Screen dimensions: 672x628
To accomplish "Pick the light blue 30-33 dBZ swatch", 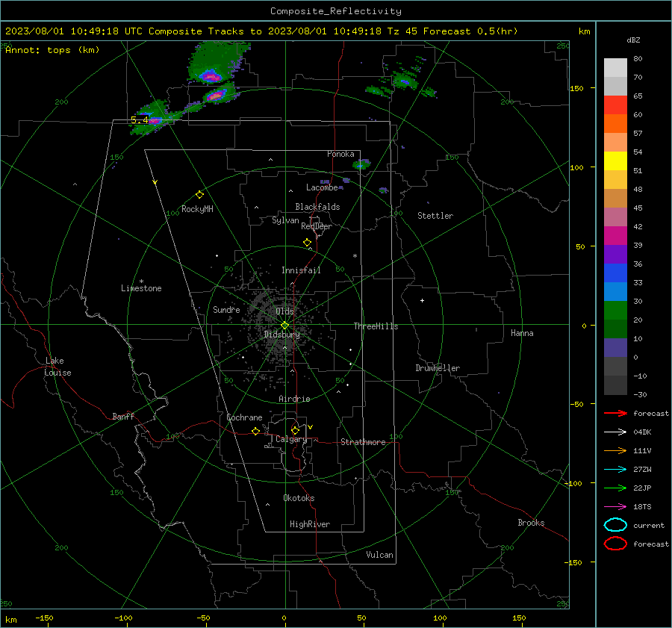I will point(615,291).
